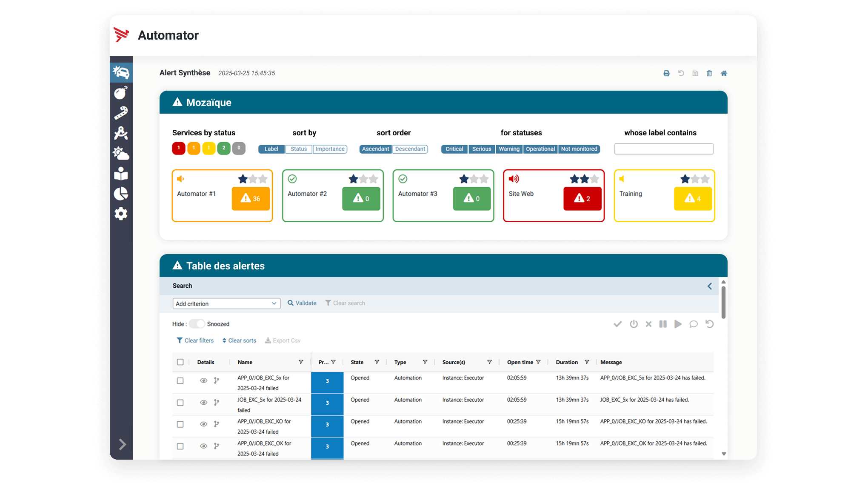Click the pause alerts icon
This screenshot has height=489, width=868.
[x=663, y=324]
